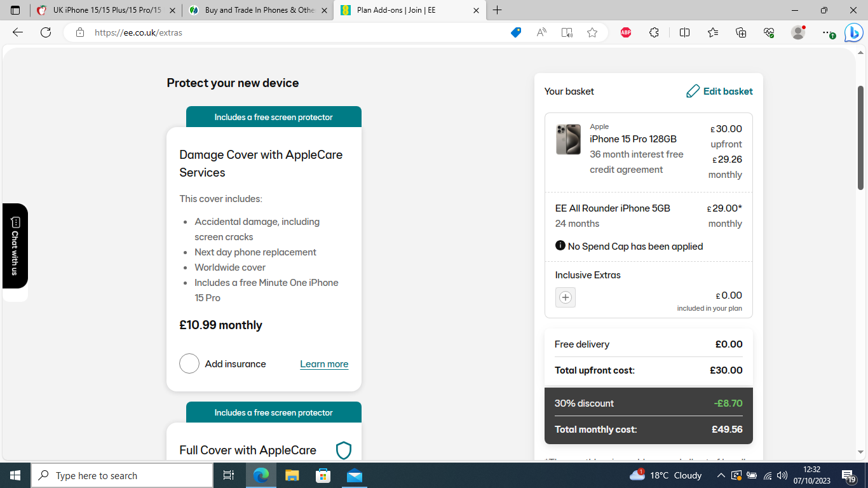Reload the EE extras page
The width and height of the screenshot is (868, 488).
coord(46,32)
